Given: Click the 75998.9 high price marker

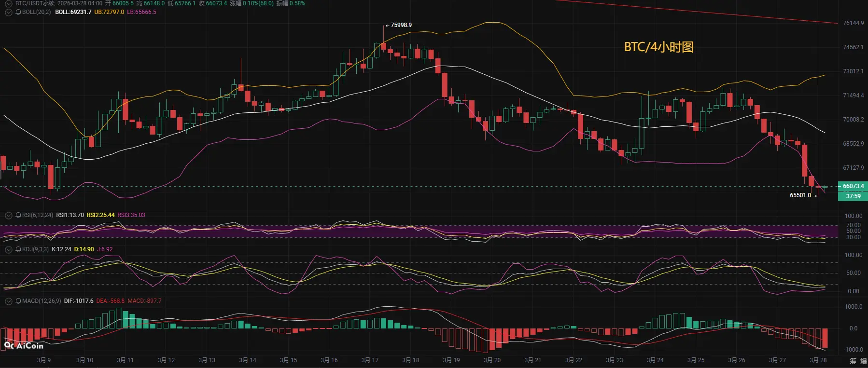Looking at the screenshot, I should tap(401, 25).
